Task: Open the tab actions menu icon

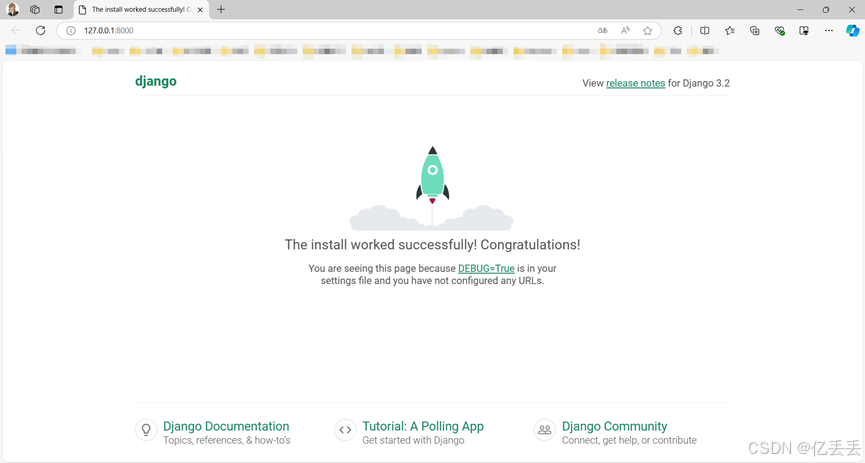Action: coord(58,9)
